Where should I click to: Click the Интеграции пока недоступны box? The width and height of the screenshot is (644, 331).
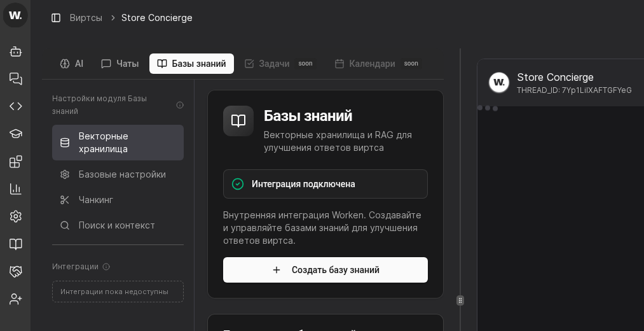tap(118, 292)
